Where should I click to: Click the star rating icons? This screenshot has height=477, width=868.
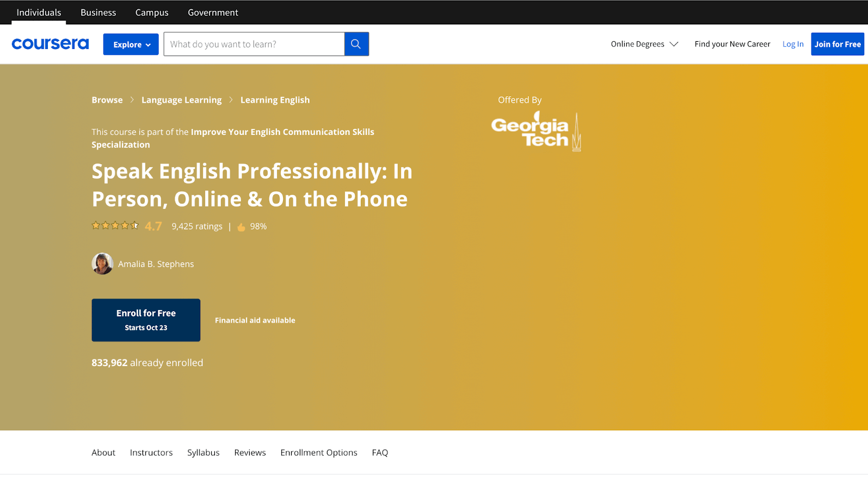(115, 226)
